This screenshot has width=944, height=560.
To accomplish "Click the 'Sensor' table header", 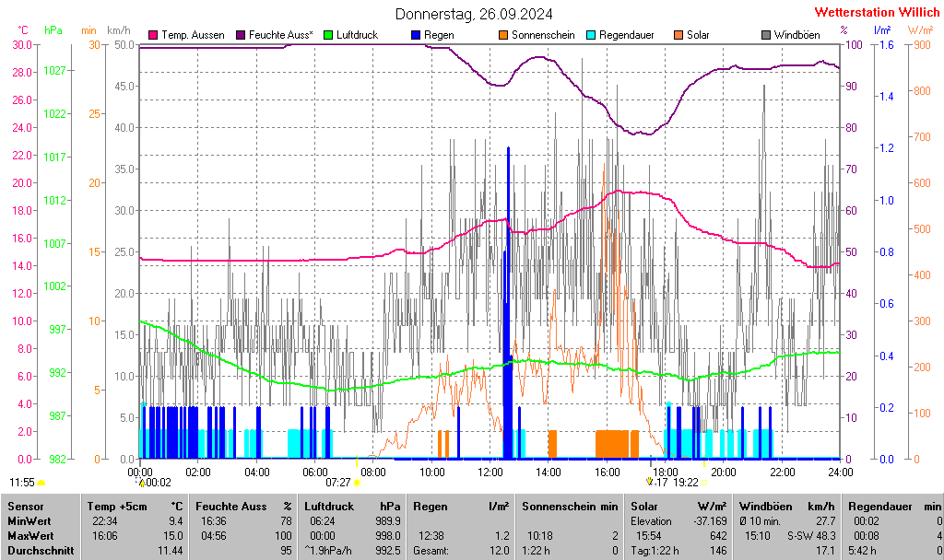I will click(x=25, y=507).
